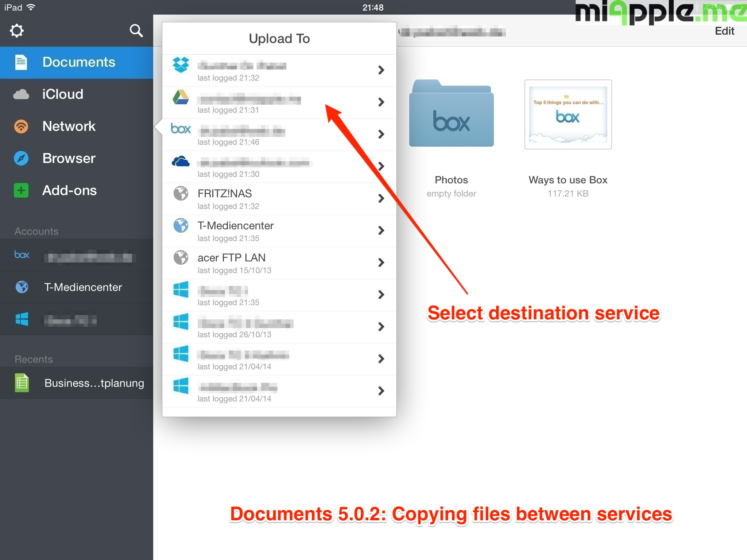The height and width of the screenshot is (560, 747).
Task: Open the settings gear icon
Action: (x=17, y=31)
